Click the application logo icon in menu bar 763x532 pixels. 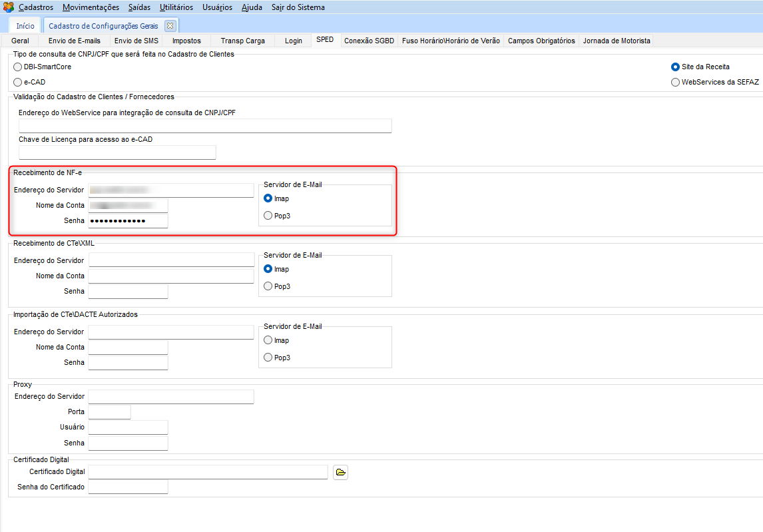(8, 7)
